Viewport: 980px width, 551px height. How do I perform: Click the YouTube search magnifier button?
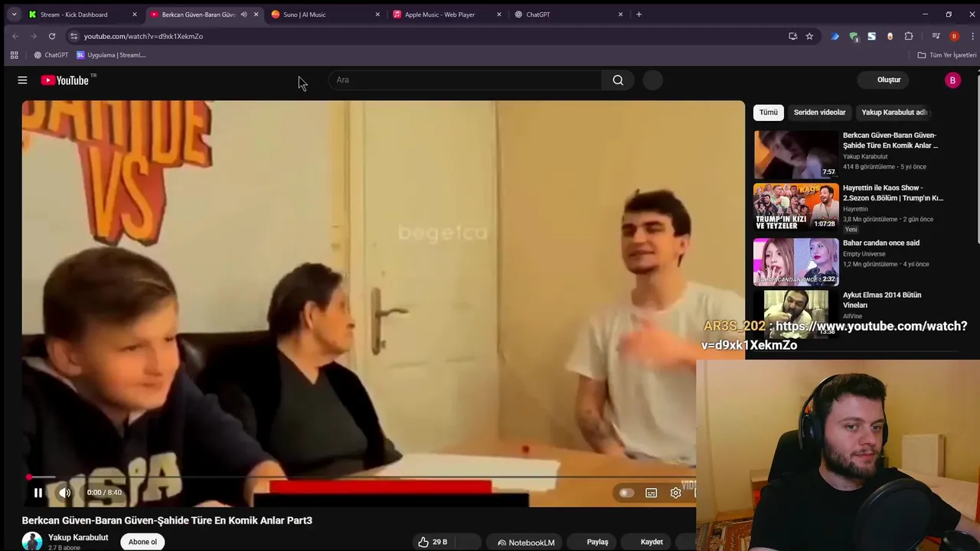(618, 80)
